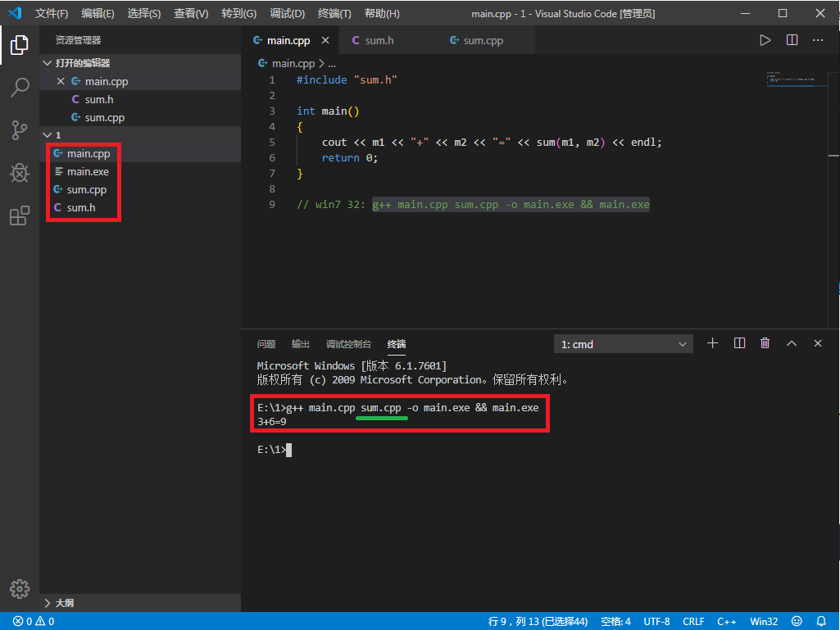
Task: Open the '1: cmd' terminal dropdown
Action: [623, 343]
